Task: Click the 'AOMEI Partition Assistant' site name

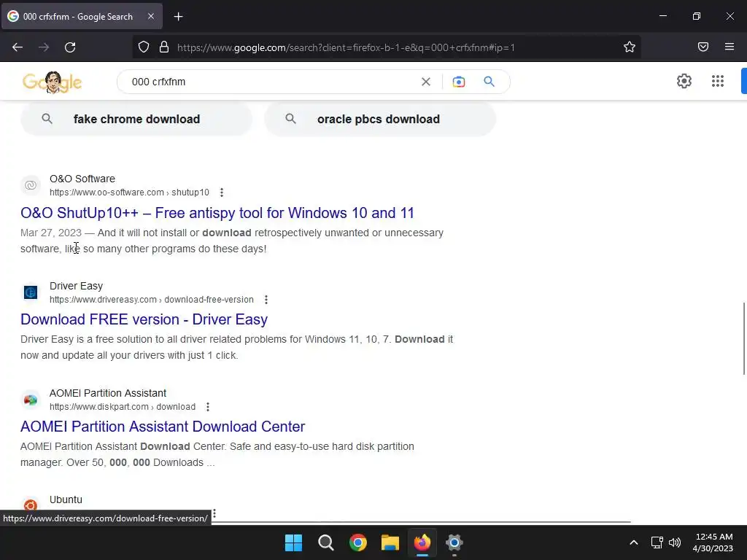Action: pos(108,393)
